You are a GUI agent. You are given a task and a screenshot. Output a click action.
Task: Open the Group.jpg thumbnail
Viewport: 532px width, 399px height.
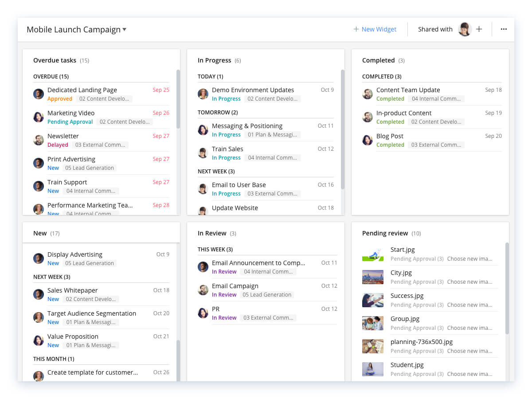click(373, 323)
